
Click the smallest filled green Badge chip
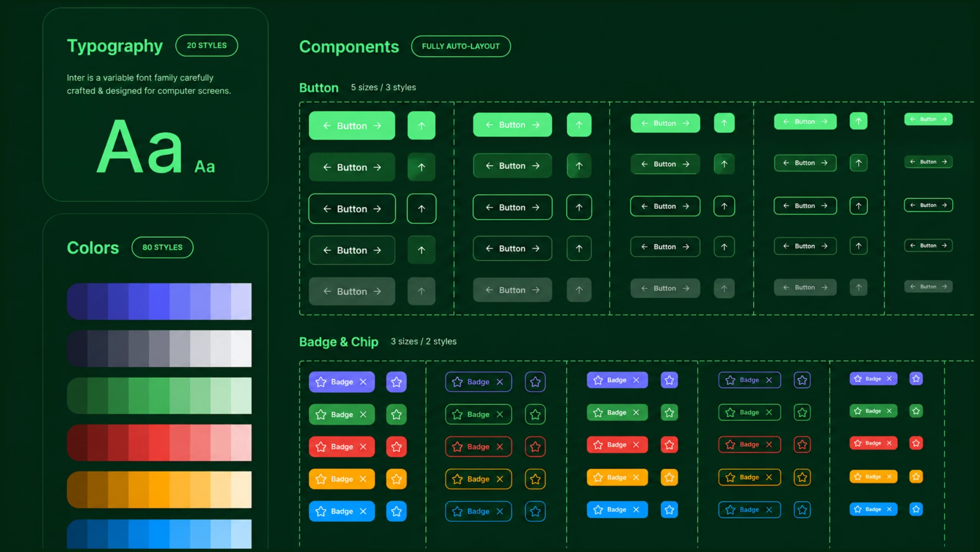[873, 411]
